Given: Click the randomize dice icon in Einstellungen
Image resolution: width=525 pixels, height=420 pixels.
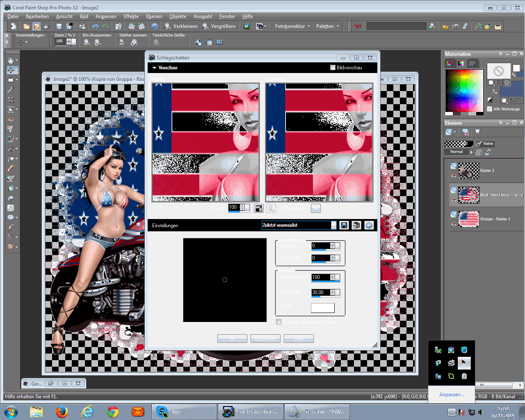Looking at the screenshot, I should click(356, 225).
